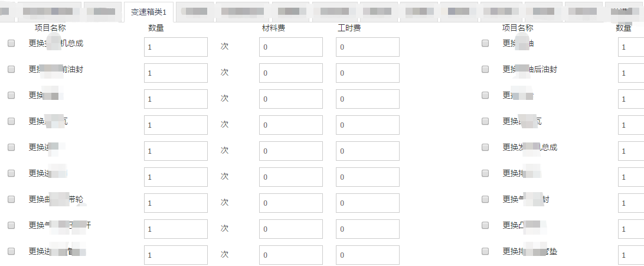Check the 前油封 replacement item
Screen dimensions: 644x266
(11, 69)
